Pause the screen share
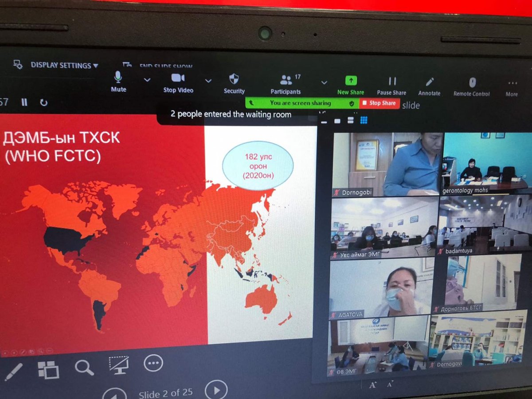532x399 pixels. [391, 86]
